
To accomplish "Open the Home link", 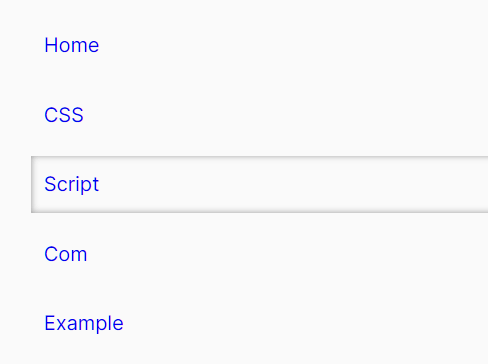I will tap(72, 45).
